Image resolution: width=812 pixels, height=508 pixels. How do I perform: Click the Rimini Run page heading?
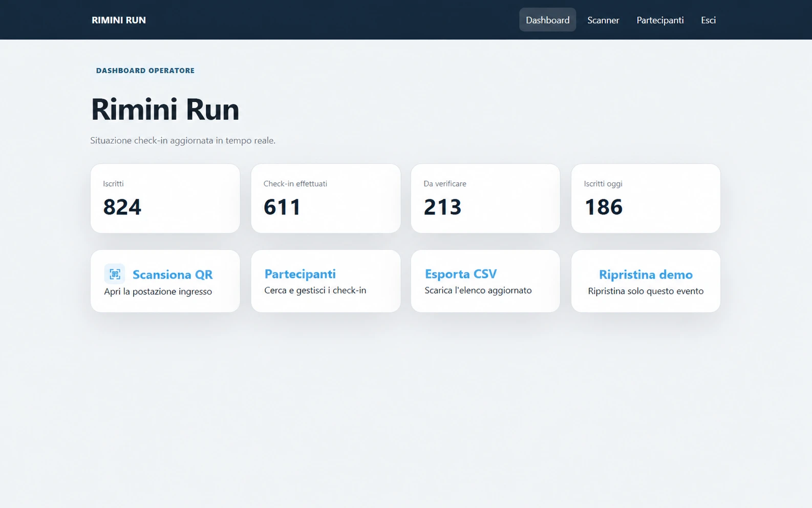tap(165, 109)
